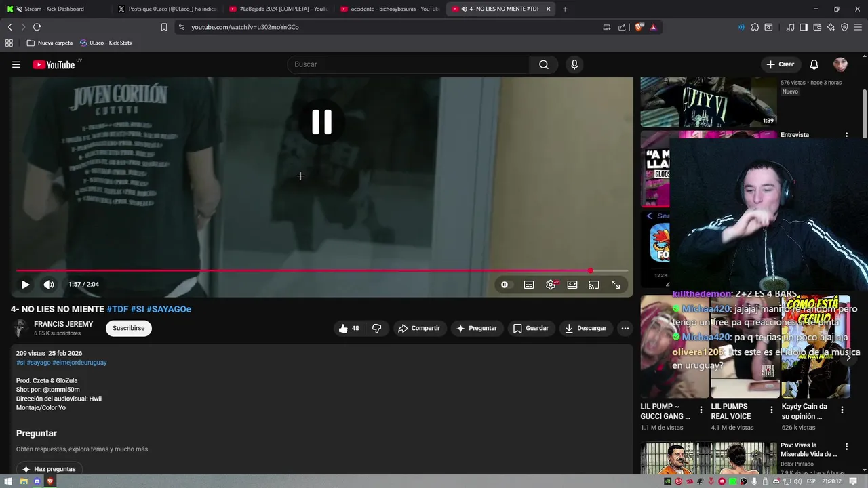Seek on the red video progress bar
Viewport: 868px width, 488px height.
point(321,270)
